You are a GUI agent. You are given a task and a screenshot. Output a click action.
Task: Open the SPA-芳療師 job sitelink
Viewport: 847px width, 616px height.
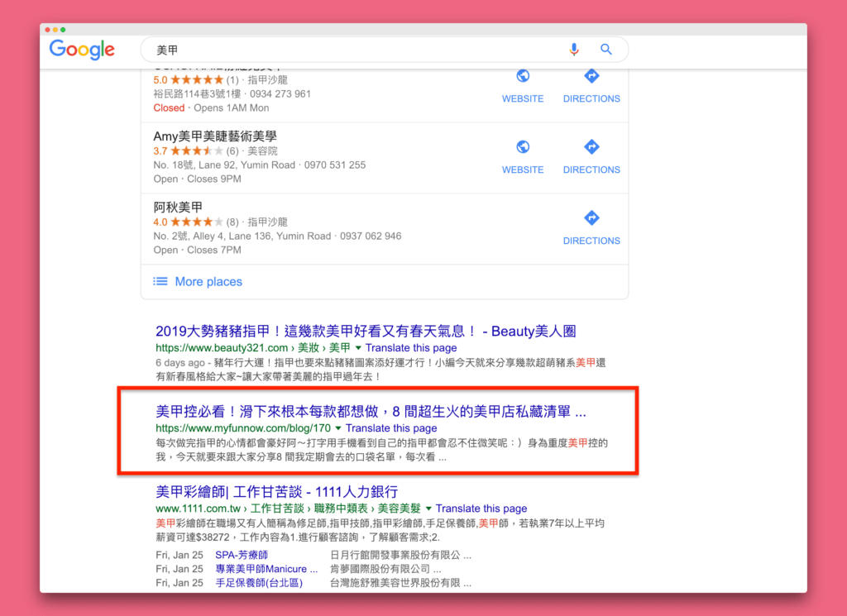click(x=242, y=555)
